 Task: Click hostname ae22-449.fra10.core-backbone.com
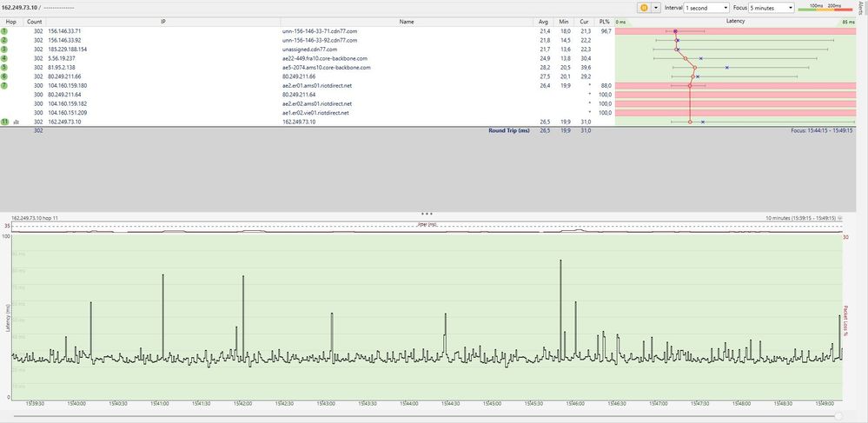(324, 58)
